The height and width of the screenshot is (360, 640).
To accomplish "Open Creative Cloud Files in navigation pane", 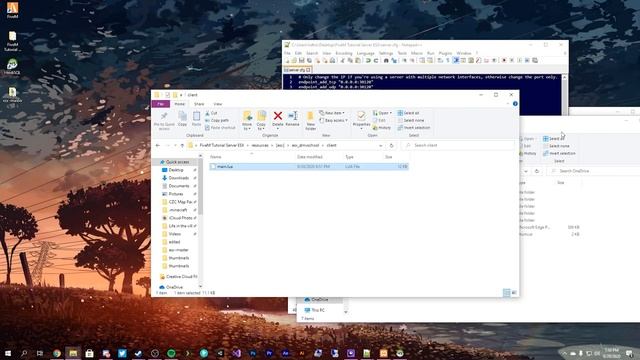I will (x=179, y=277).
